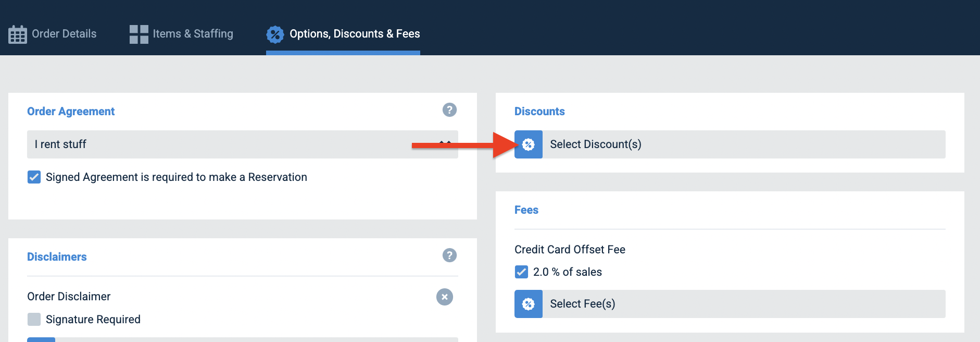Uncheck Signed Agreement is required checkbox

point(34,177)
